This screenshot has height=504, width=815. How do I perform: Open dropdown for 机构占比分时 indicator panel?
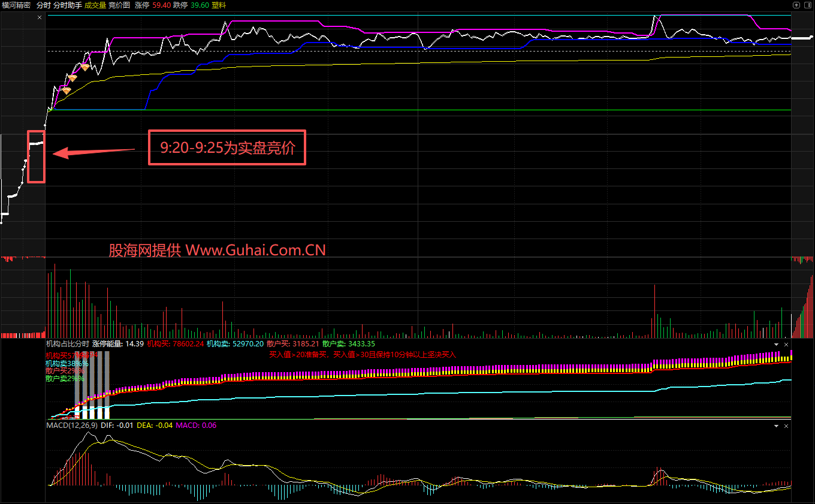tap(777, 345)
